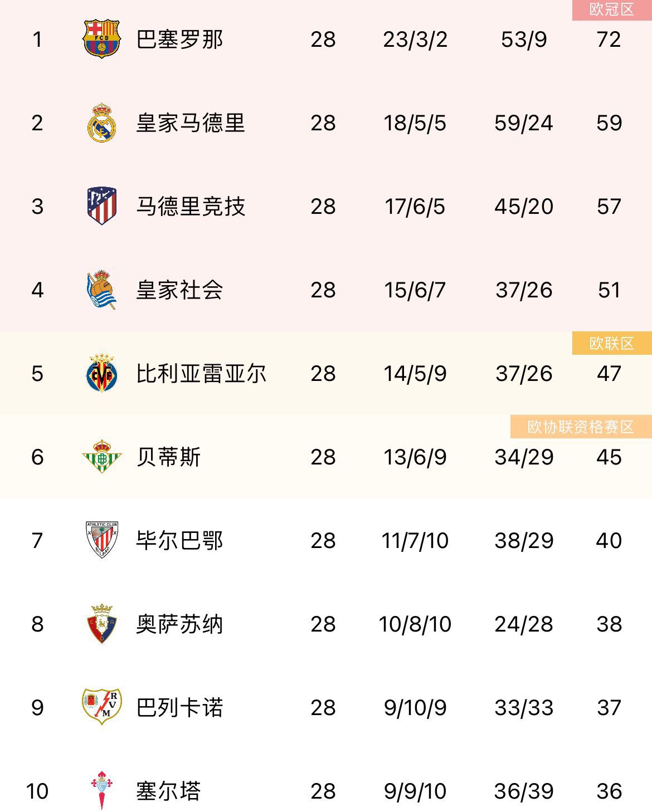The image size is (652, 812).
Task: Tap the Rayo Vallecano crest icon
Action: click(x=101, y=707)
